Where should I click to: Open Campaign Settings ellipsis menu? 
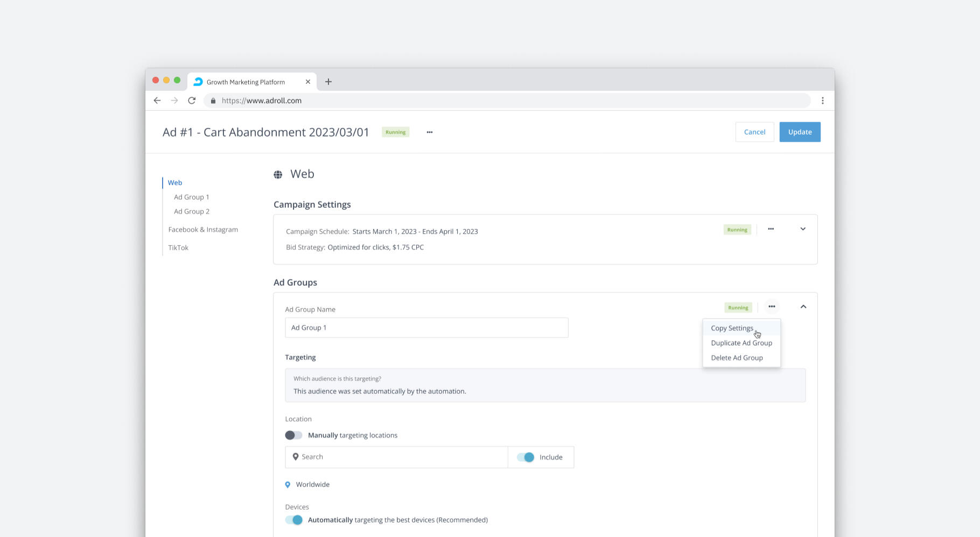point(771,229)
